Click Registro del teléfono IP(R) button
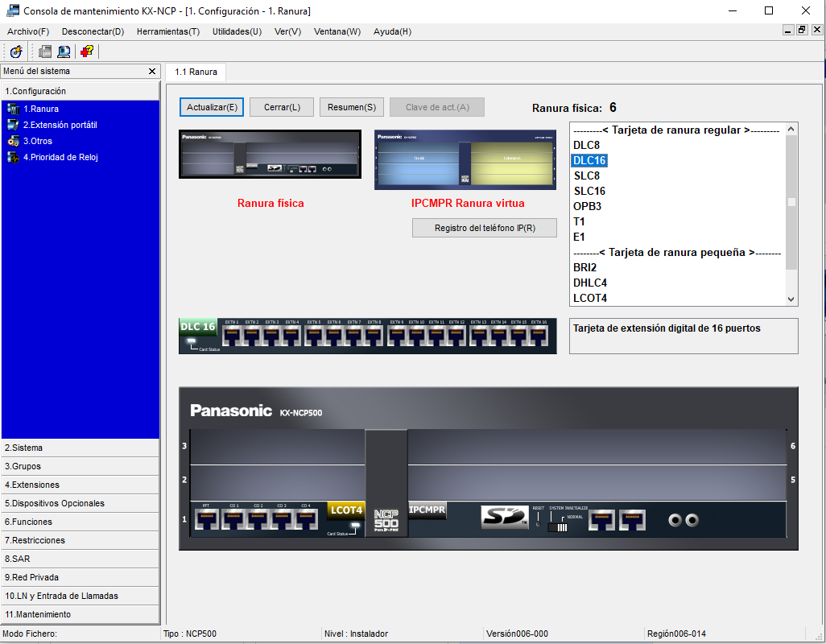This screenshot has height=644, width=826. tap(485, 228)
